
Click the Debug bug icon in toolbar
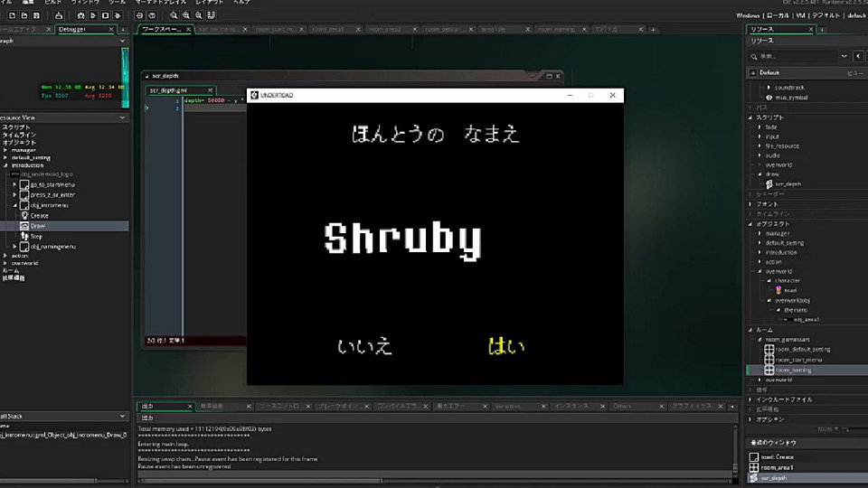(80, 15)
